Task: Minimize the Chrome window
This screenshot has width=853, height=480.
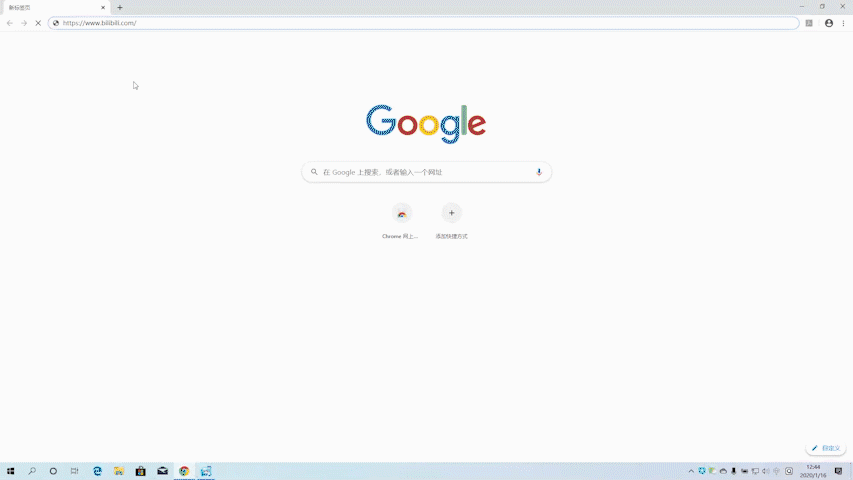Action: [x=802, y=7]
